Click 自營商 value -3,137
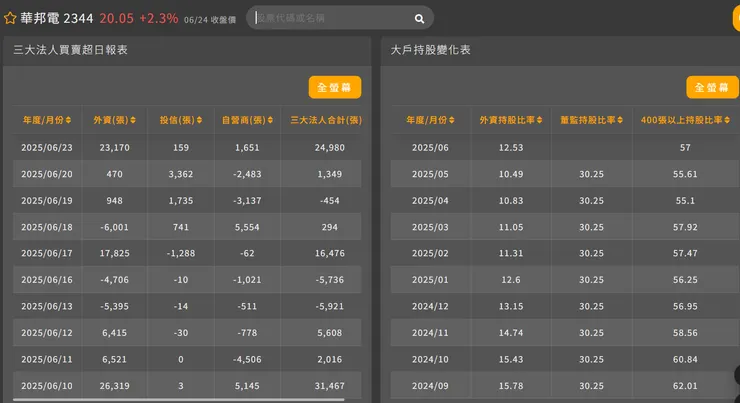 point(246,201)
